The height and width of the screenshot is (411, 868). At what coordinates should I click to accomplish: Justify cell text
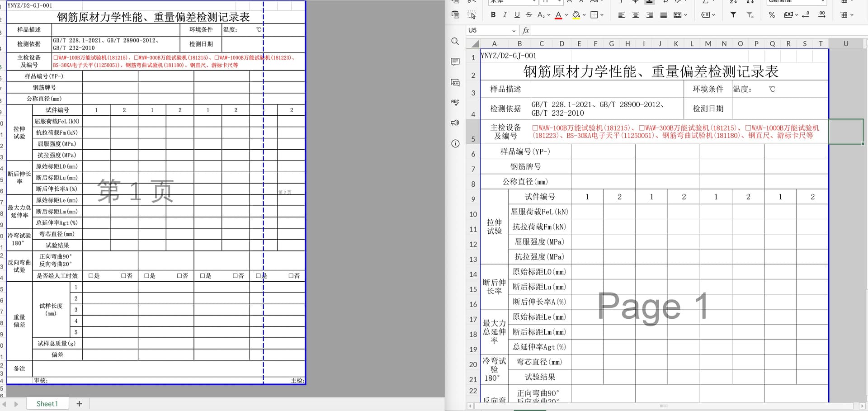[x=664, y=15]
